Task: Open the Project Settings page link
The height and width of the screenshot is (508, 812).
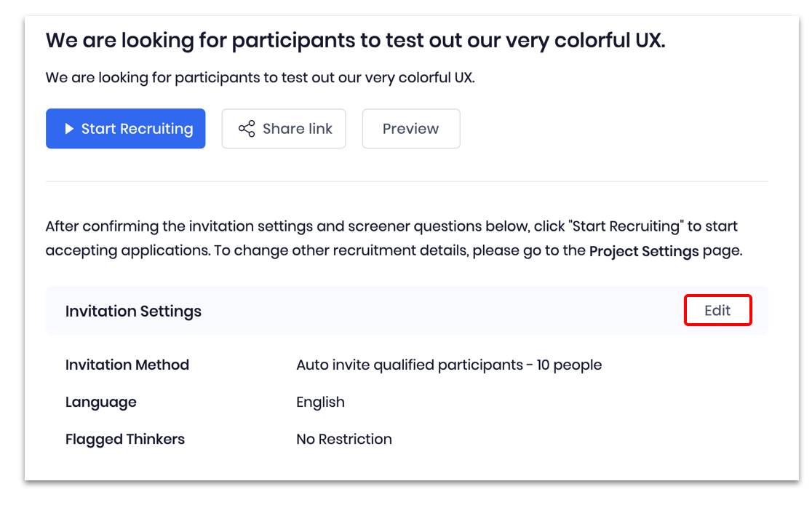Action: [x=643, y=251]
